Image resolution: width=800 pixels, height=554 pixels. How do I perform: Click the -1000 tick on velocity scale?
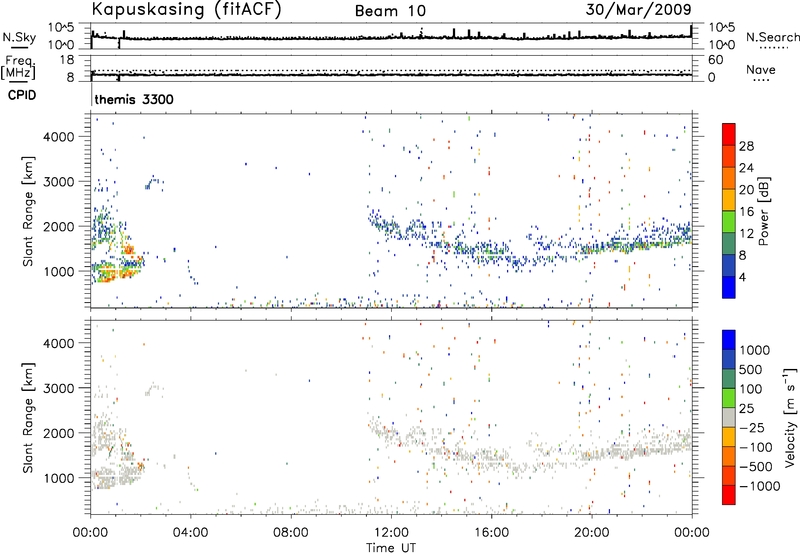(x=760, y=486)
